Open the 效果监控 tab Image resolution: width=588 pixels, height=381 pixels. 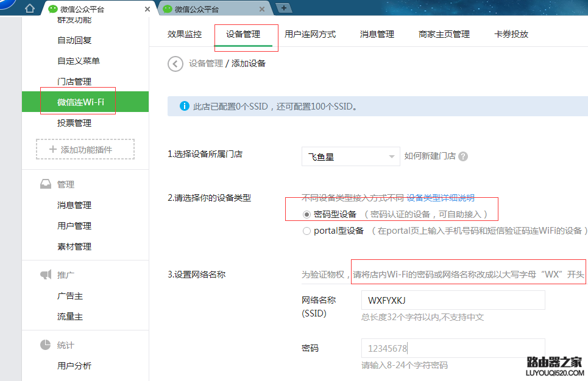click(185, 35)
